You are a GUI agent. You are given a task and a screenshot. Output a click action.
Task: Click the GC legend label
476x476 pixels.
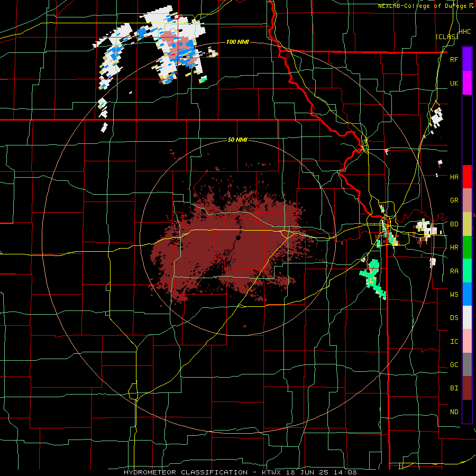454,365
